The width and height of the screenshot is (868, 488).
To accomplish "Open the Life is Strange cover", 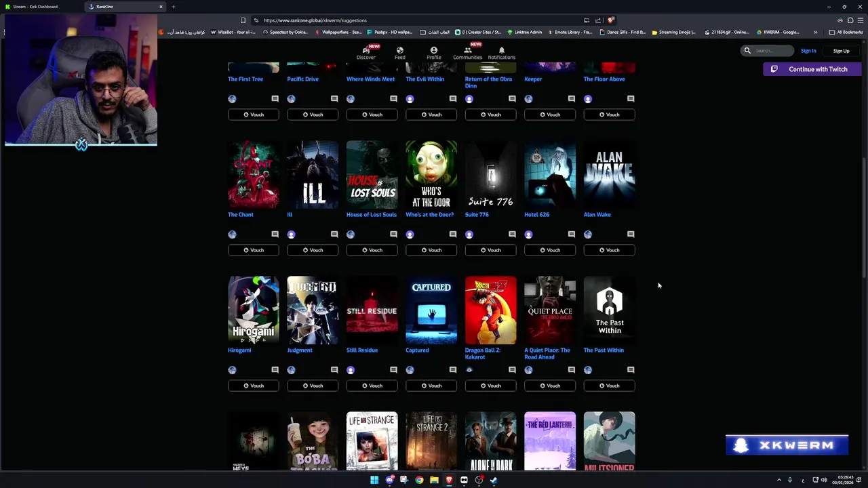I will pyautogui.click(x=372, y=441).
